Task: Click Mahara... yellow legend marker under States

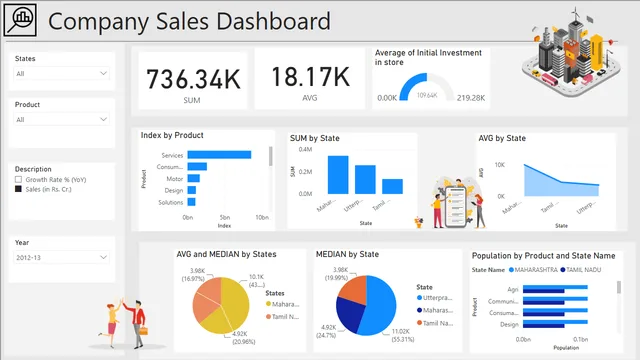Action: (268, 304)
